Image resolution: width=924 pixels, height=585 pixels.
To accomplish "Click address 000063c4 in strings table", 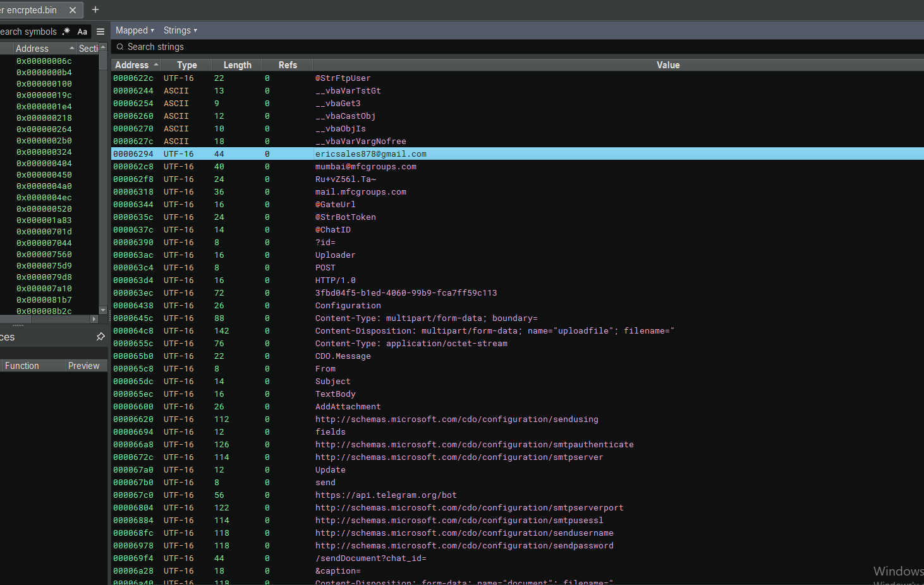I will [133, 268].
